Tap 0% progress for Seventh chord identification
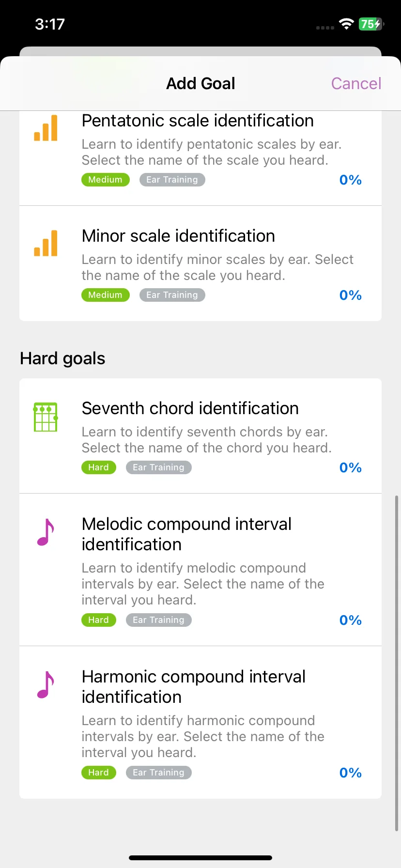Viewport: 401px width, 868px height. point(351,467)
